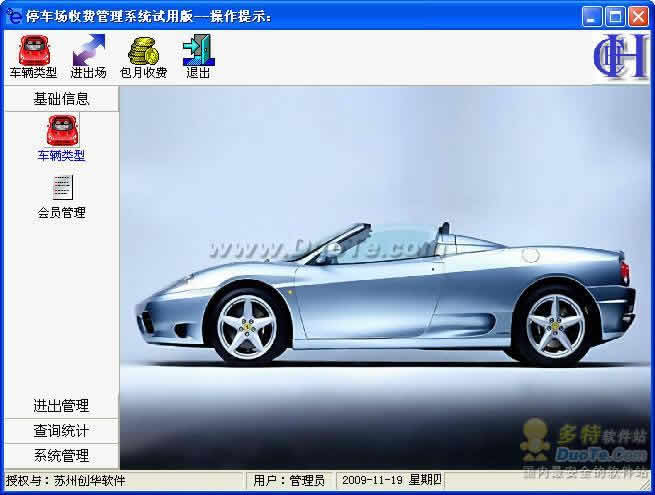Click the 包月收费 coins icon in toolbar
This screenshot has height=495, width=655.
(x=143, y=50)
